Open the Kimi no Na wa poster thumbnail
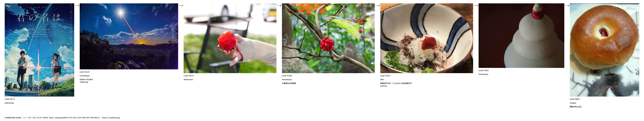Viewport: 644px width, 121px height. (x=39, y=50)
